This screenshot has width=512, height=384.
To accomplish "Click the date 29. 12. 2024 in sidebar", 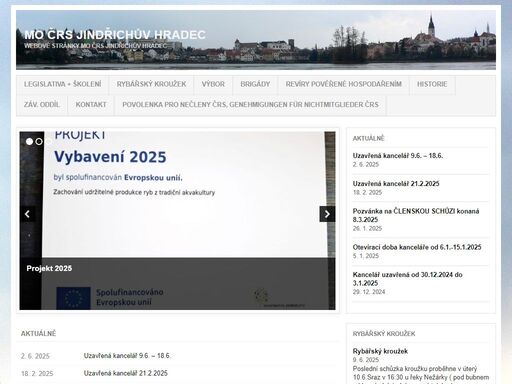I will (369, 292).
